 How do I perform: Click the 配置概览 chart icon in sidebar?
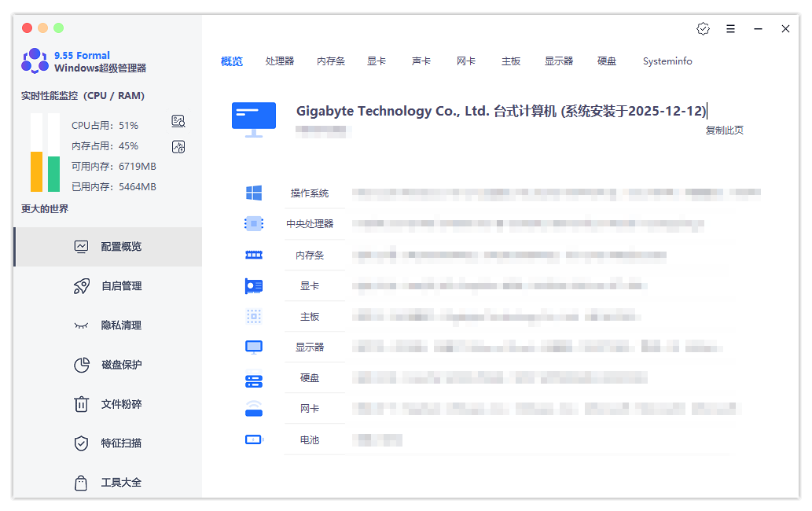click(81, 246)
